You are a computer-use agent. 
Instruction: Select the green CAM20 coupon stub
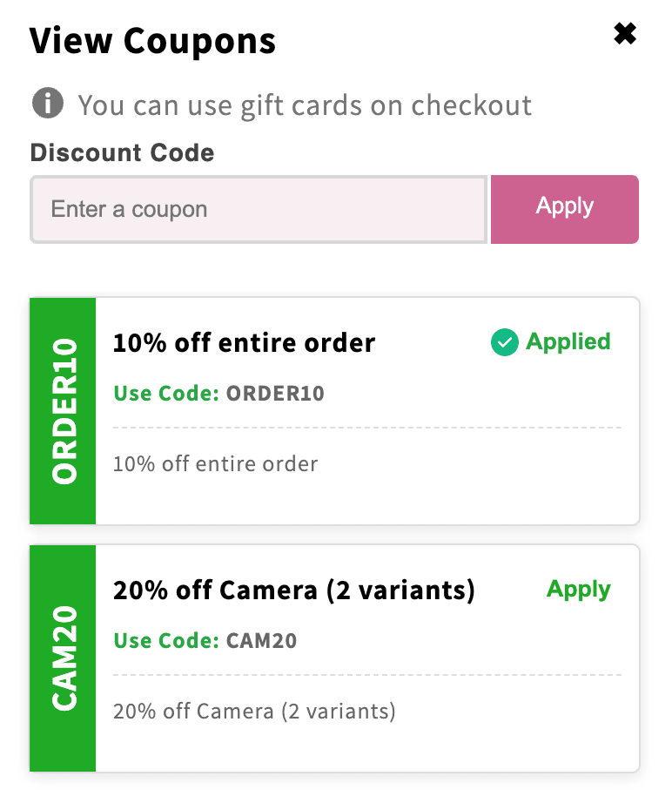[x=63, y=658]
